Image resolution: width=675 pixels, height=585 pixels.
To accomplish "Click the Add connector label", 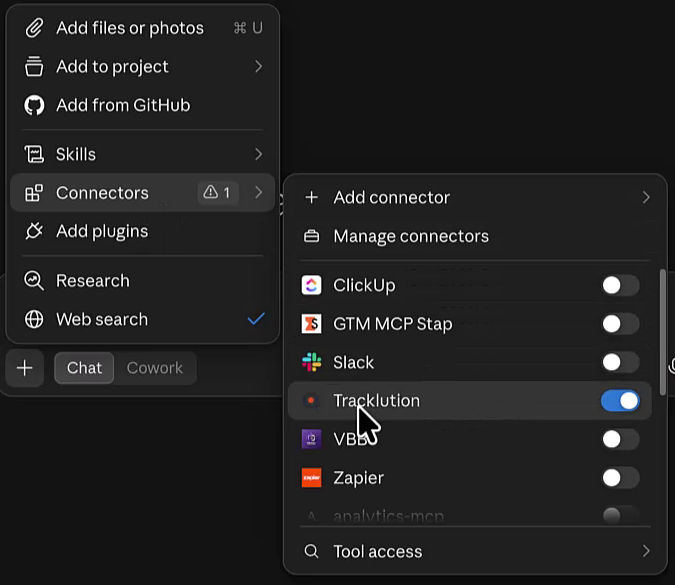I will 391,198.
